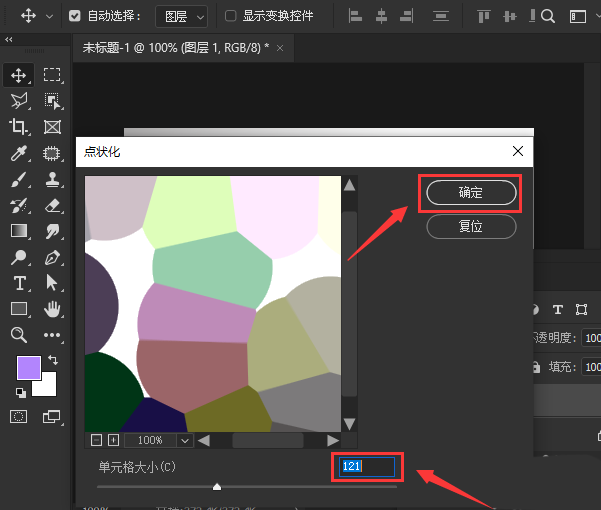601x510 pixels.
Task: Filter layers by type (T icon)
Action: [x=558, y=309]
